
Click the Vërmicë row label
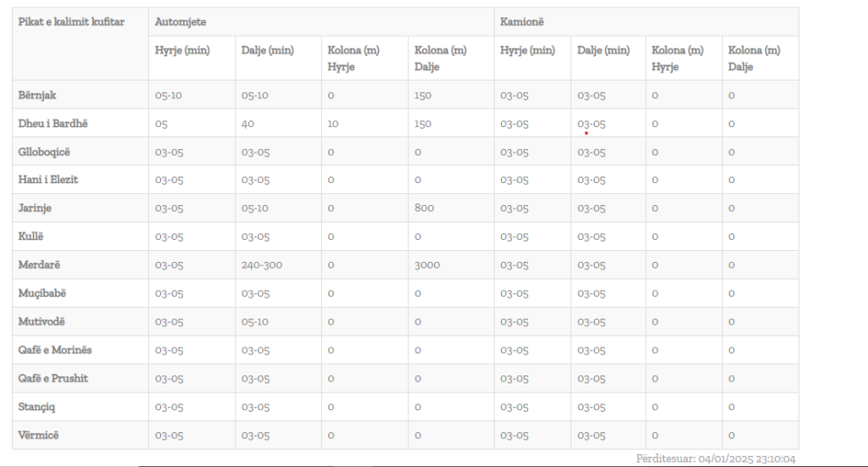(39, 436)
